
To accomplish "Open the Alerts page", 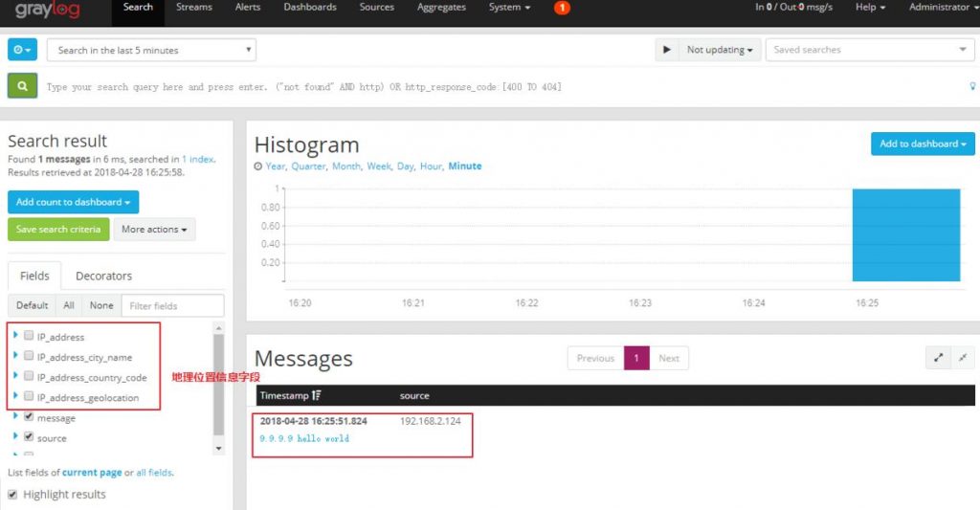I will (x=248, y=8).
